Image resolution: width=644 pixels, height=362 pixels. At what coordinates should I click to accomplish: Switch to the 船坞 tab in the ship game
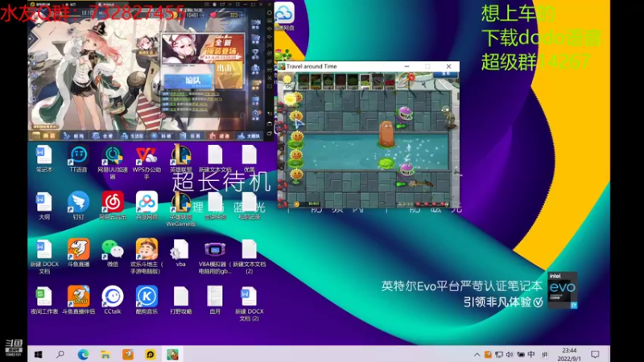point(74,135)
